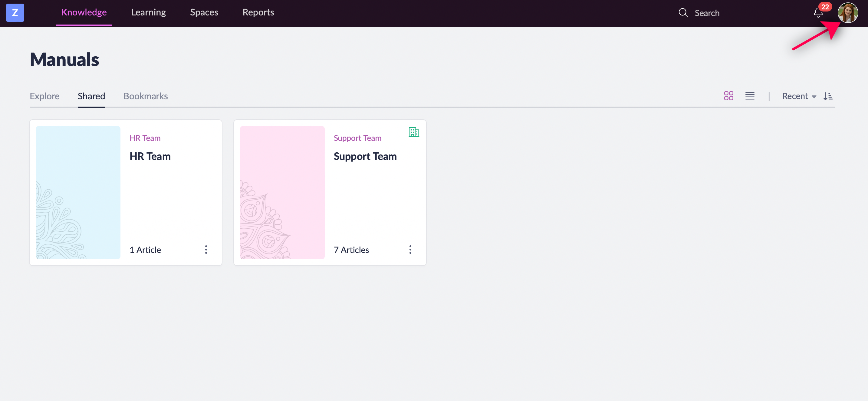868x401 pixels.
Task: Open the user profile avatar menu
Action: (848, 13)
